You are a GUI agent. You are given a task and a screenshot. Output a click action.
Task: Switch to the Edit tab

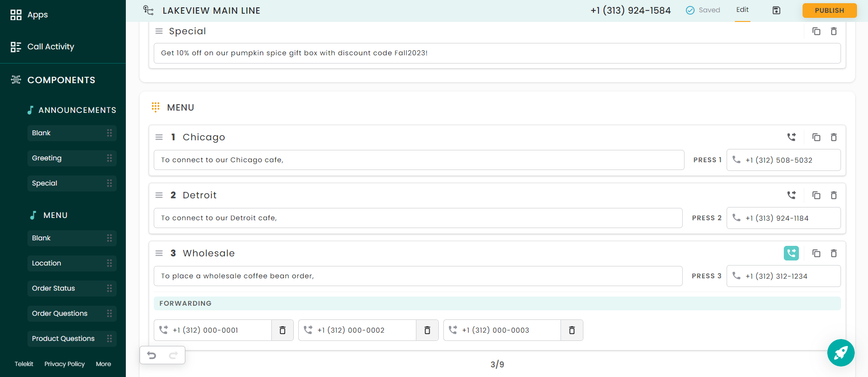point(742,10)
